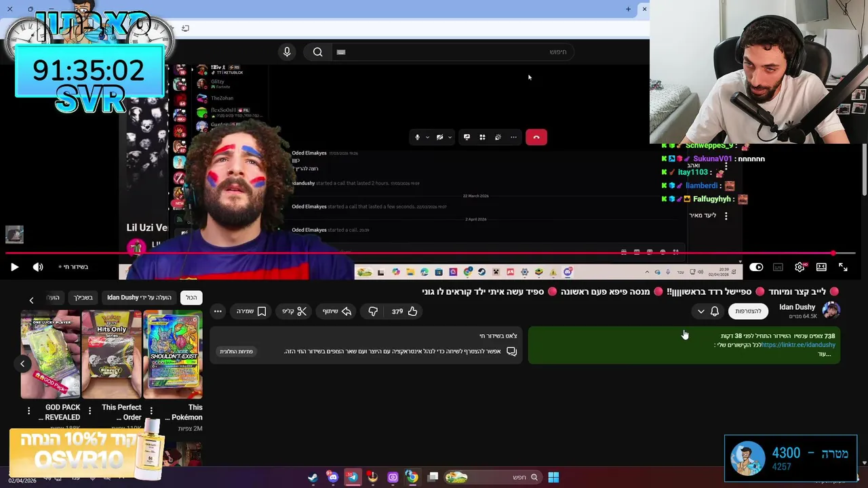The height and width of the screenshot is (488, 868).
Task: Open the Idan Dushy channel avatar
Action: pos(831,310)
